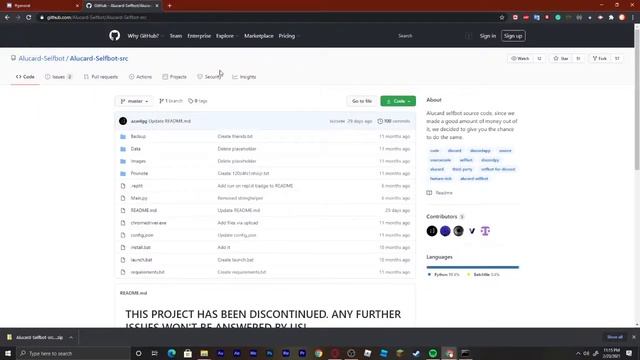Click the Star button
Screen dimensions: 640x360
click(x=561, y=58)
